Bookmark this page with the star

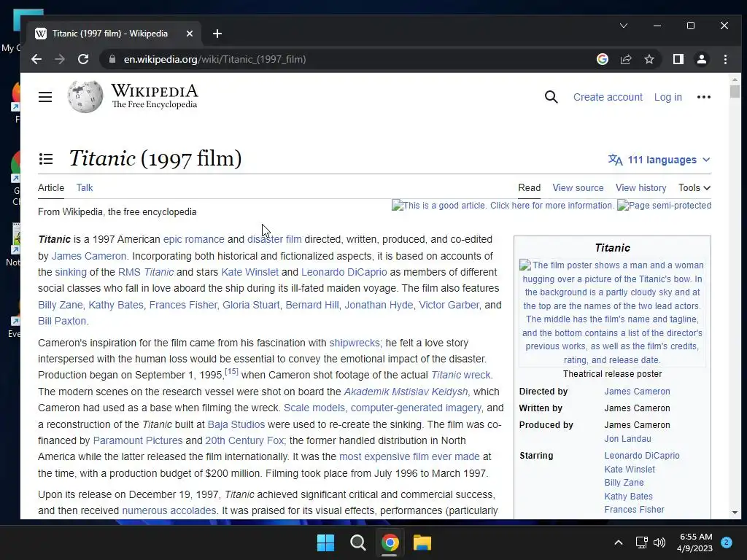pyautogui.click(x=649, y=59)
